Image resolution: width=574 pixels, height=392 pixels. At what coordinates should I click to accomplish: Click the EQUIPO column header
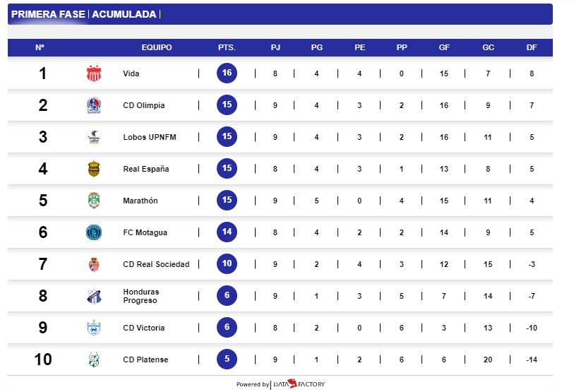[x=156, y=48]
